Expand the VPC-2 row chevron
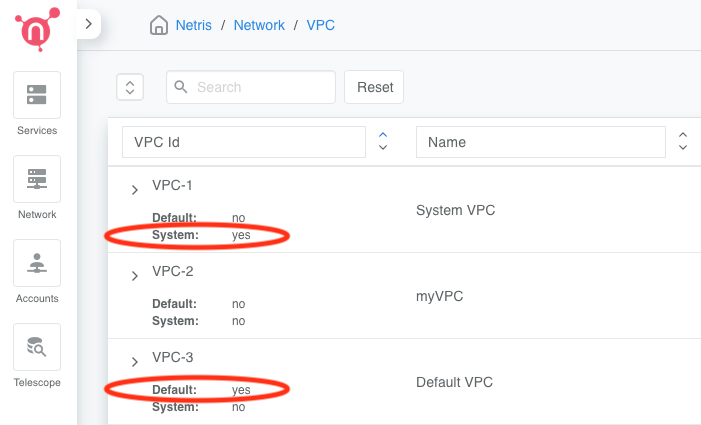 click(x=135, y=276)
